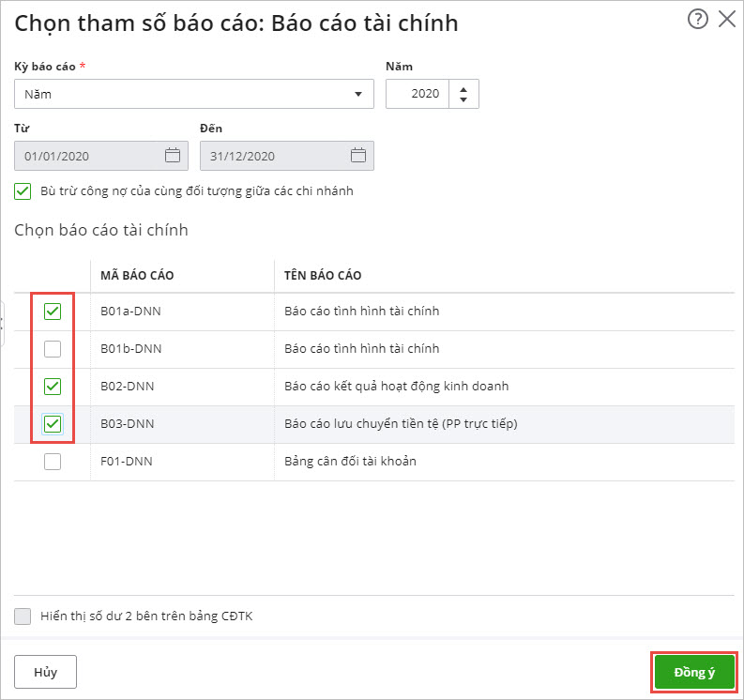744x700 pixels.
Task: Tick the B01b-DNN report checkbox
Action: click(53, 349)
